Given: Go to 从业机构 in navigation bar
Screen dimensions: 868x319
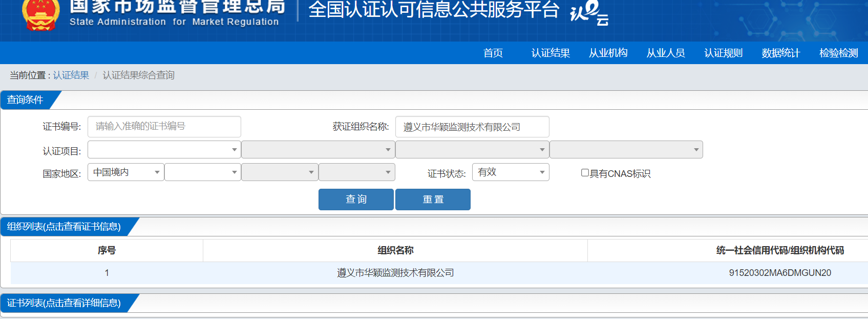Looking at the screenshot, I should [608, 53].
